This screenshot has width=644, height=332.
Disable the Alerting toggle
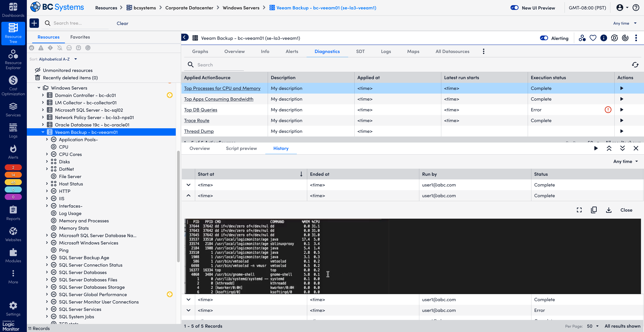[544, 38]
